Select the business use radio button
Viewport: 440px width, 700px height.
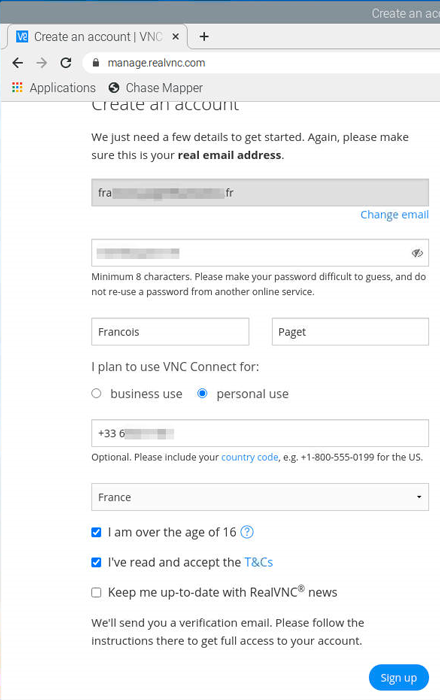[x=96, y=393]
